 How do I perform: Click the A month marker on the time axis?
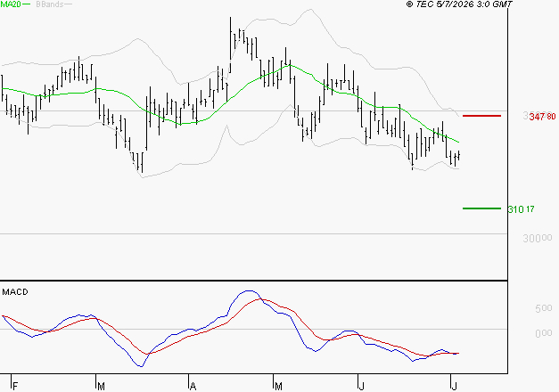(x=193, y=387)
